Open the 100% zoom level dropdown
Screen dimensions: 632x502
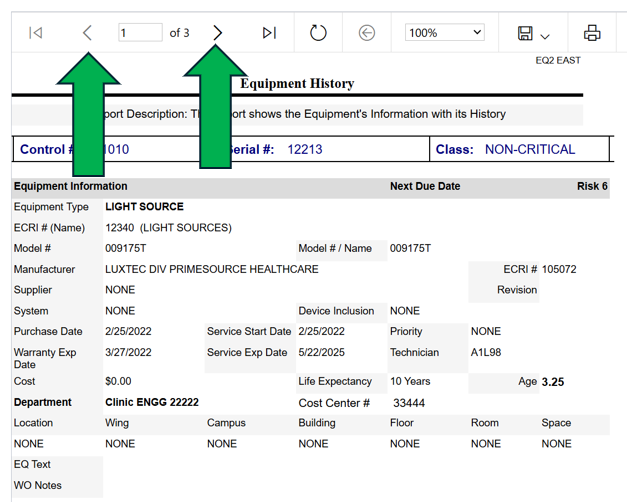coord(444,33)
